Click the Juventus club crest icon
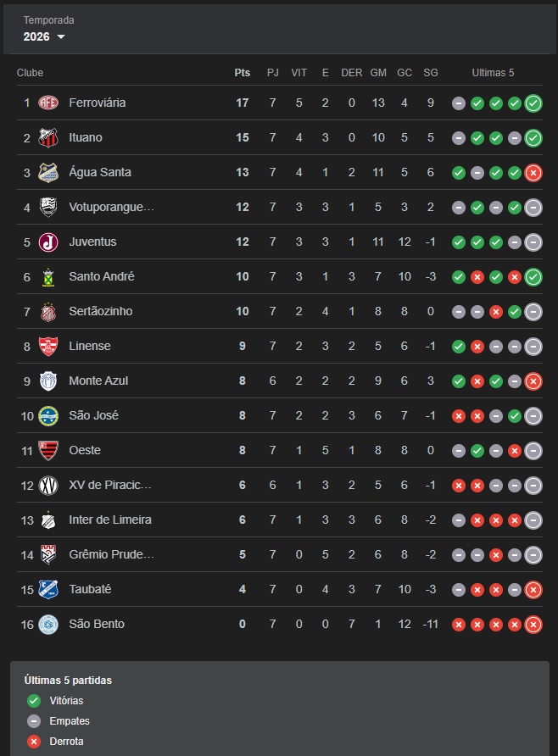558x756 pixels. (48, 242)
